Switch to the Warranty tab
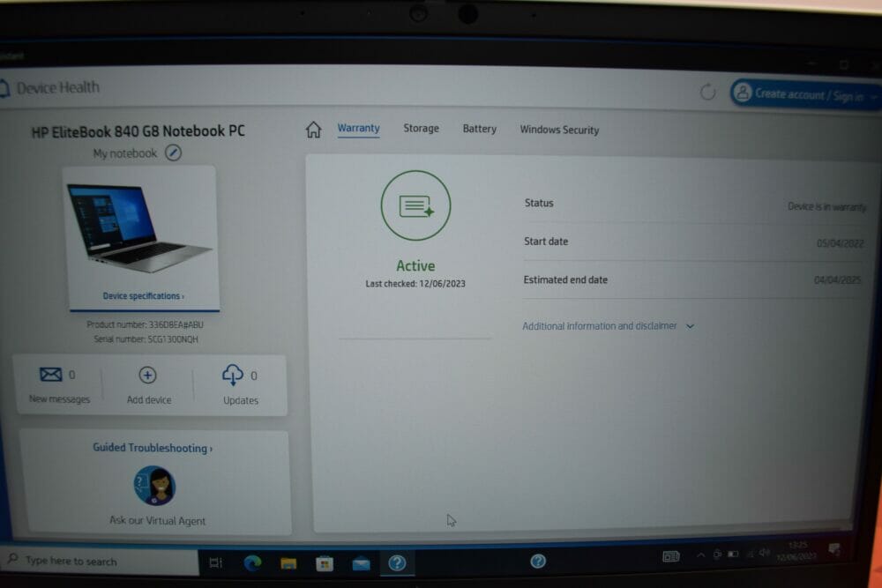Viewport: 882px width, 588px height. point(358,128)
